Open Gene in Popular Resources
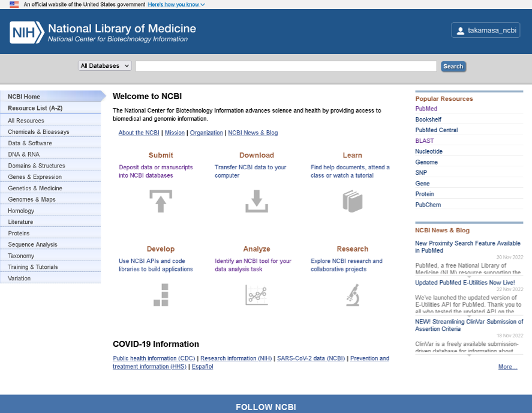 pyautogui.click(x=422, y=184)
